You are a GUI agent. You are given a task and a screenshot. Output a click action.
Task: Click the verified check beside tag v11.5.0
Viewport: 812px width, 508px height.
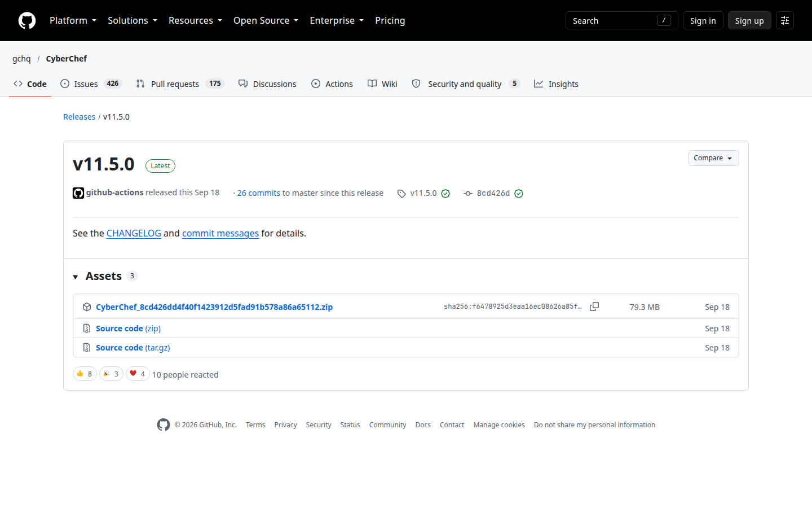pyautogui.click(x=445, y=194)
